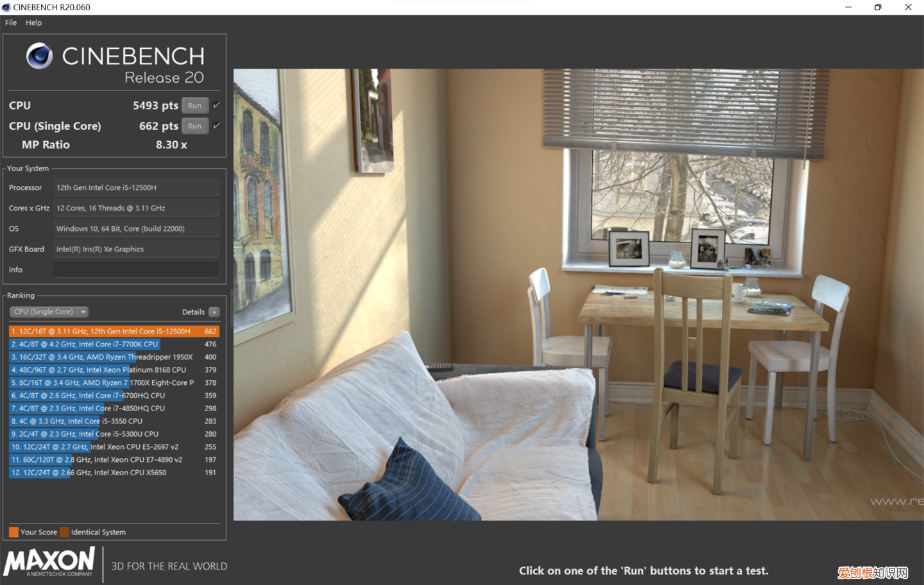Run the multi-core CPU test
The image size is (924, 585).
[x=194, y=105]
